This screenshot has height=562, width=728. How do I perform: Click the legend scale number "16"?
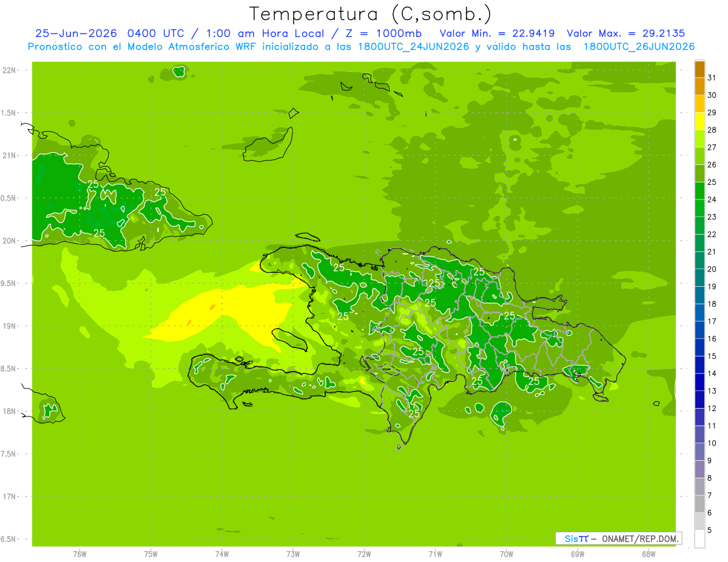coord(712,338)
